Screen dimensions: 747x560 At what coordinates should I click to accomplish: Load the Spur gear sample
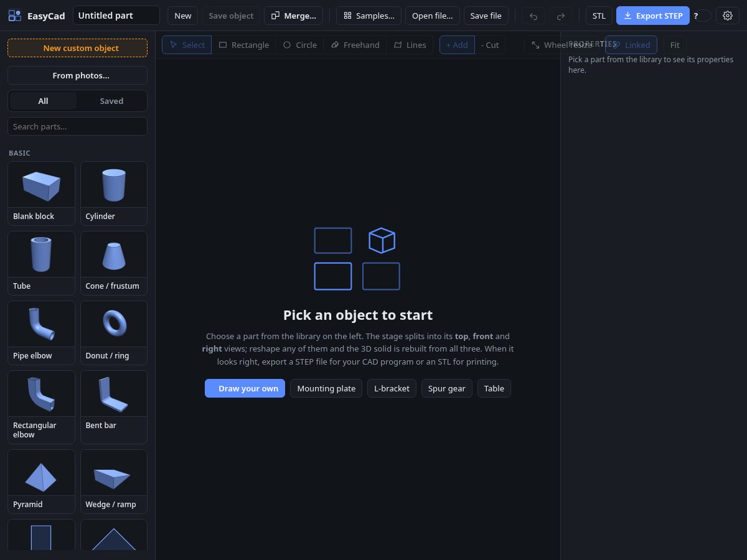point(446,388)
